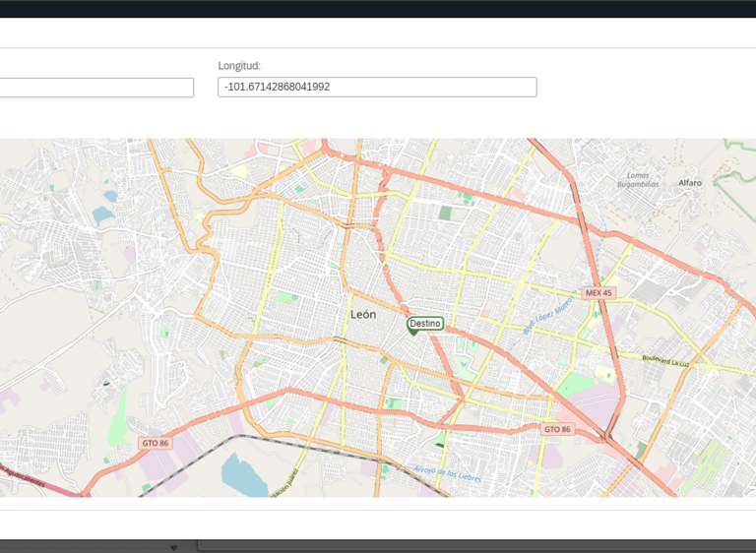Click the Blvd. López Mateos label
Image resolution: width=756 pixels, height=553 pixels.
(x=549, y=315)
